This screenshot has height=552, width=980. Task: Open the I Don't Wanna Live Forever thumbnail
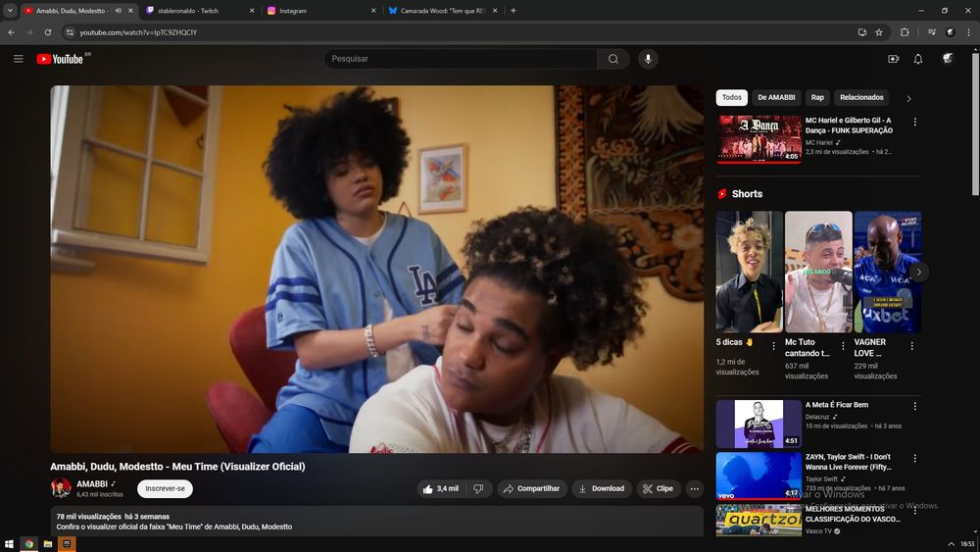point(759,476)
